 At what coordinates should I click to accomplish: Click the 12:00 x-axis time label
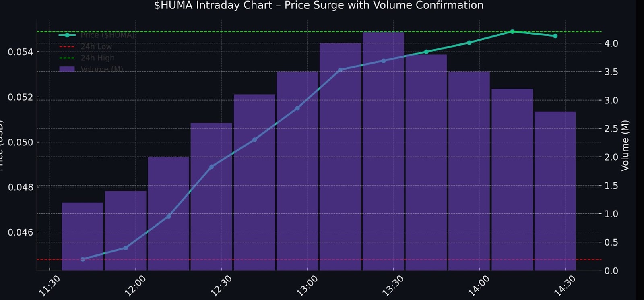point(135,286)
